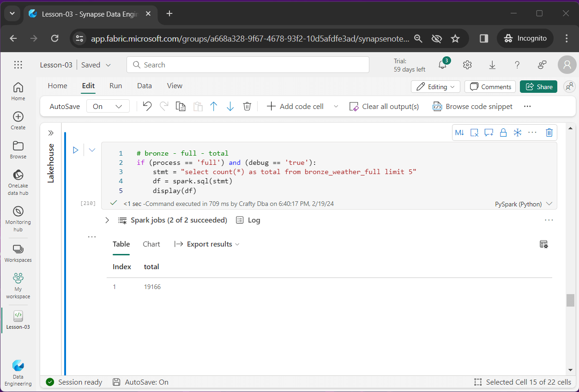Run the bronze full total code cell
Viewport: 579px width, 392px height.
(76, 150)
